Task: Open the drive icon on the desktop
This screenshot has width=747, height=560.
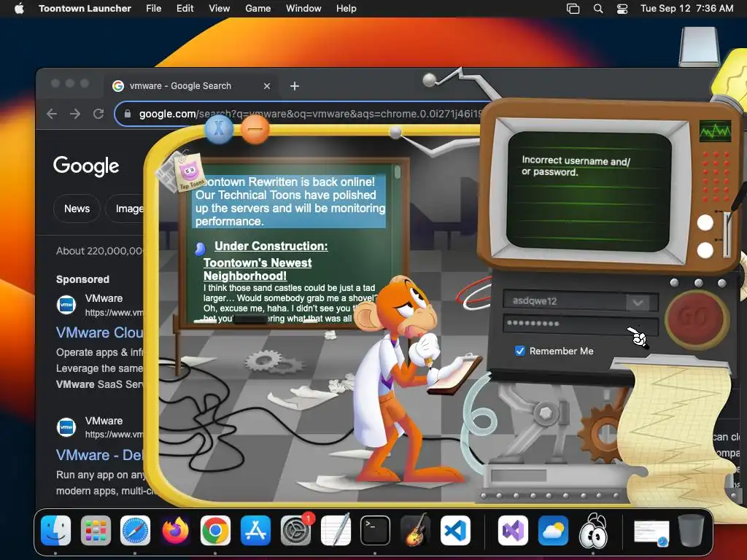Action: 700,46
